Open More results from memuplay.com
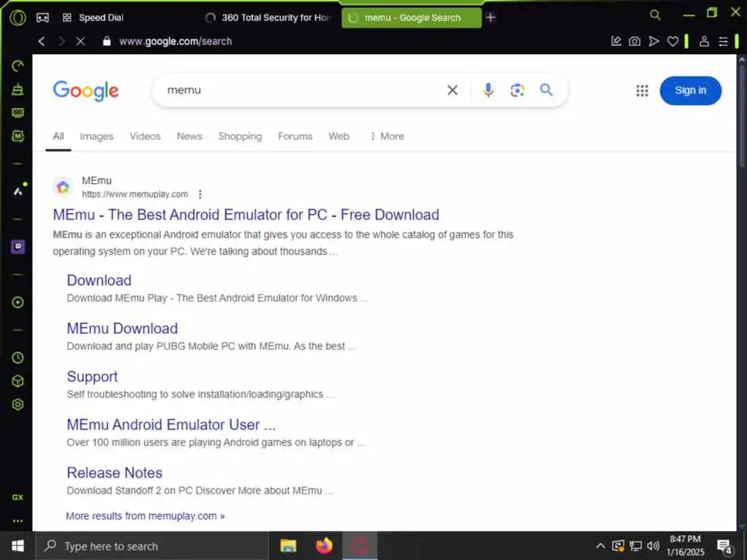 coord(145,516)
